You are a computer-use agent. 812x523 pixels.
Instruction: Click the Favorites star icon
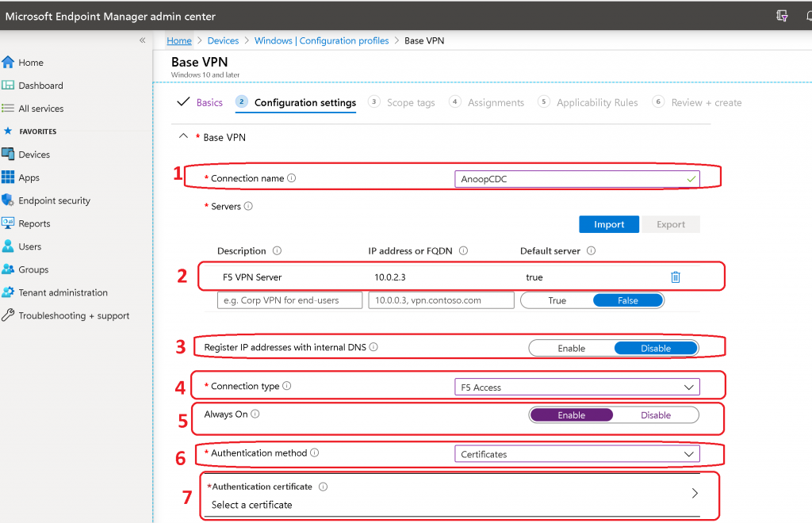pos(8,131)
